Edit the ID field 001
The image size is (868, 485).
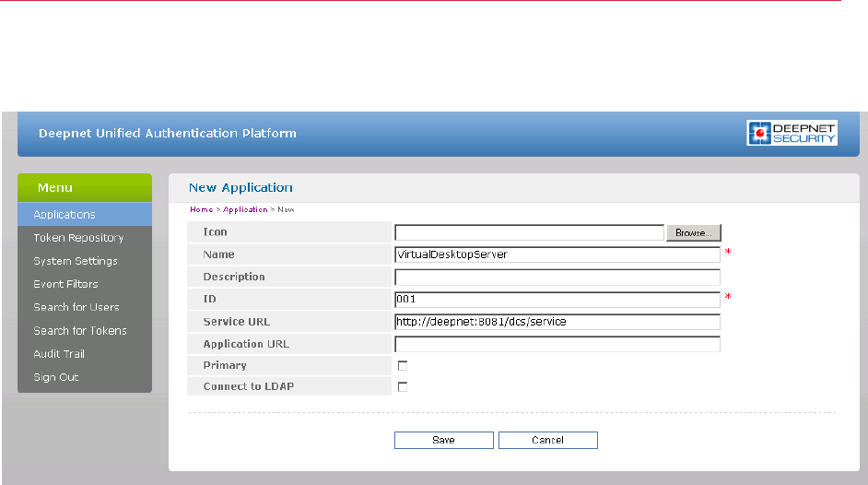[x=557, y=300]
